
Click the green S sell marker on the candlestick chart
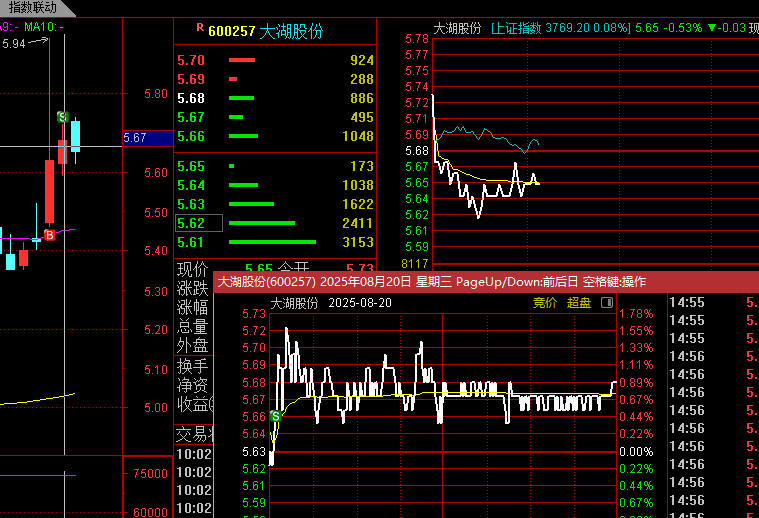click(62, 117)
